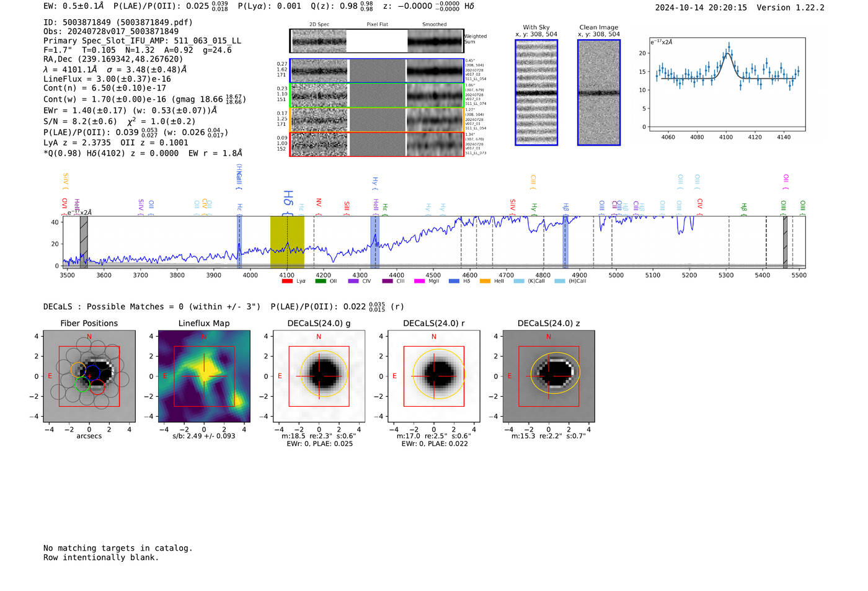Click the yellow highlighted band at 4100 Å
The width and height of the screenshot is (868, 591).
coord(287,242)
